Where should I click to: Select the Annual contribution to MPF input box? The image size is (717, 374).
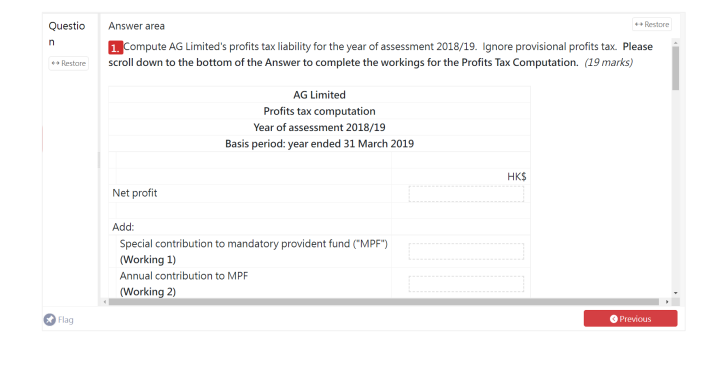[x=466, y=283]
